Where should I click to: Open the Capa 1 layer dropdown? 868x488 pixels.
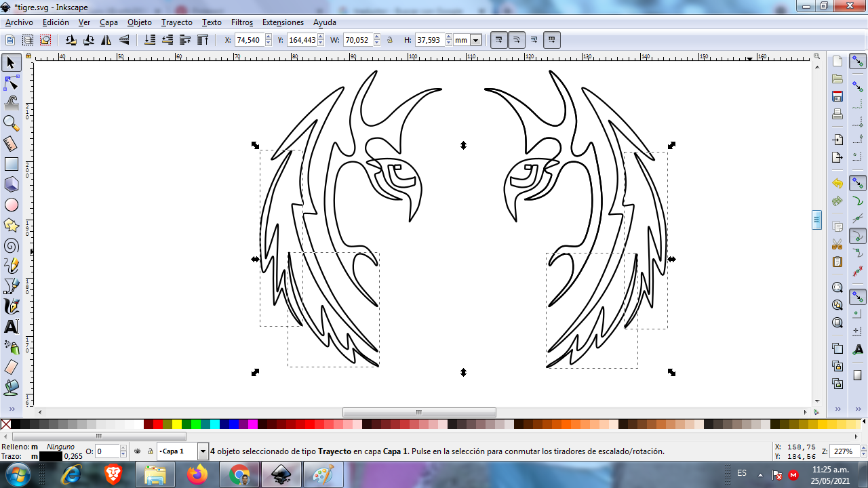click(203, 451)
